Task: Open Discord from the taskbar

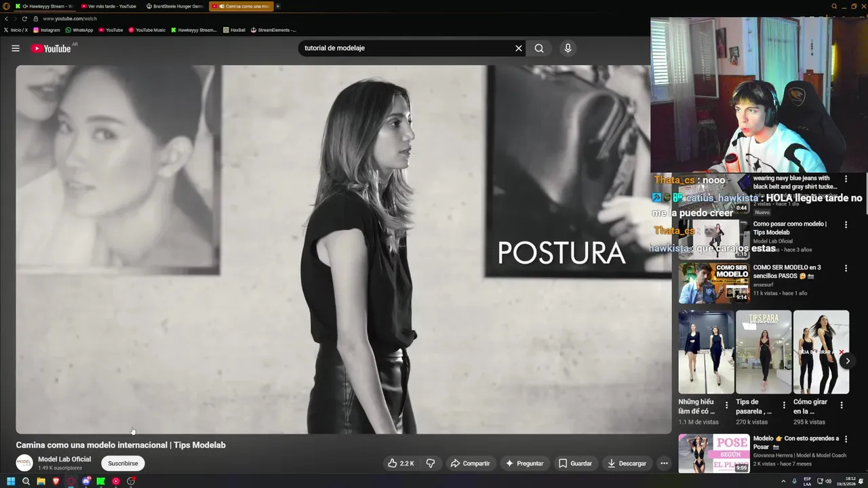Action: coord(86,481)
